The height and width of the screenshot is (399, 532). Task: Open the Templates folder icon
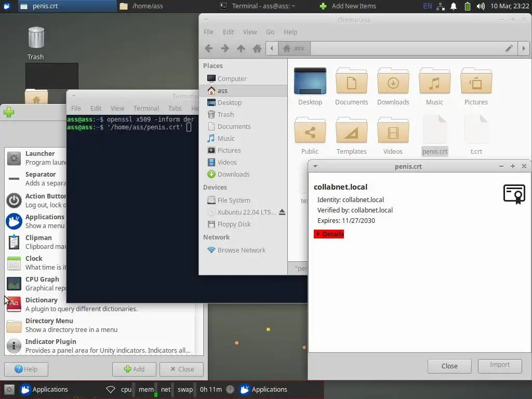[x=352, y=130]
